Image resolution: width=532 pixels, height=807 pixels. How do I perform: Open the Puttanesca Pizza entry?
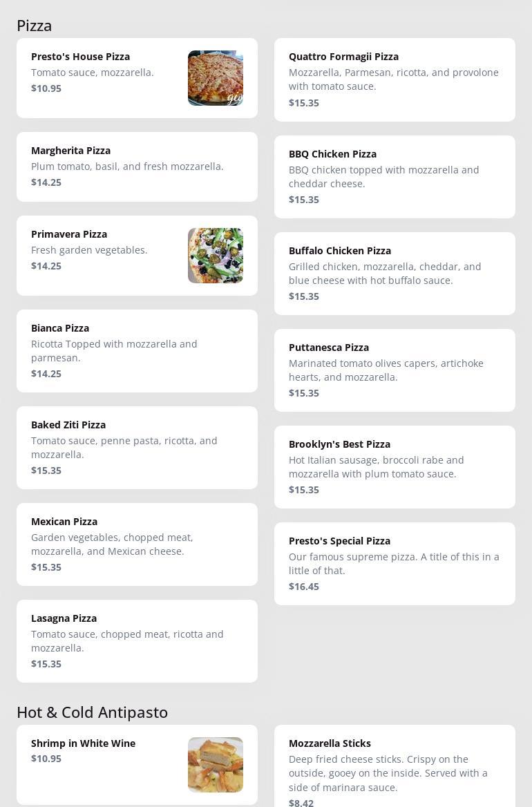point(329,348)
